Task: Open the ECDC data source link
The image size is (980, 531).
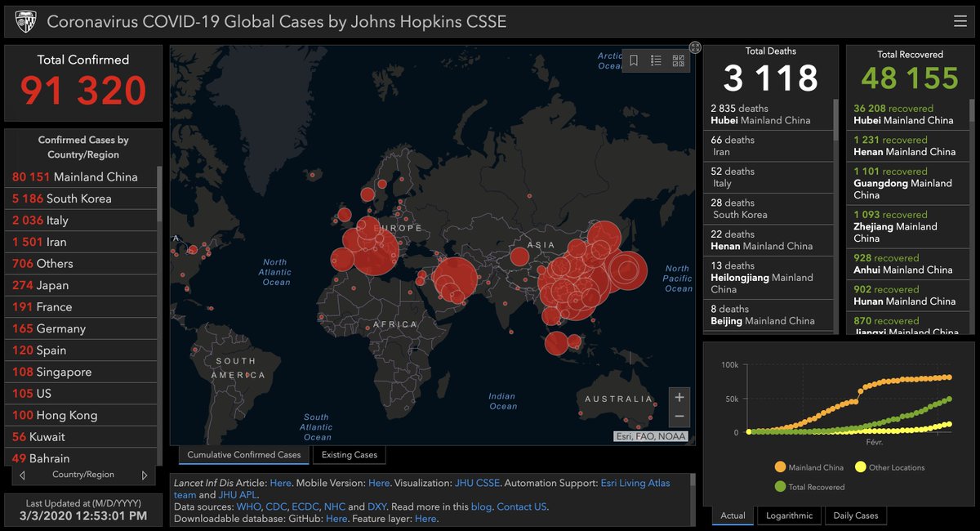Action: [305, 506]
